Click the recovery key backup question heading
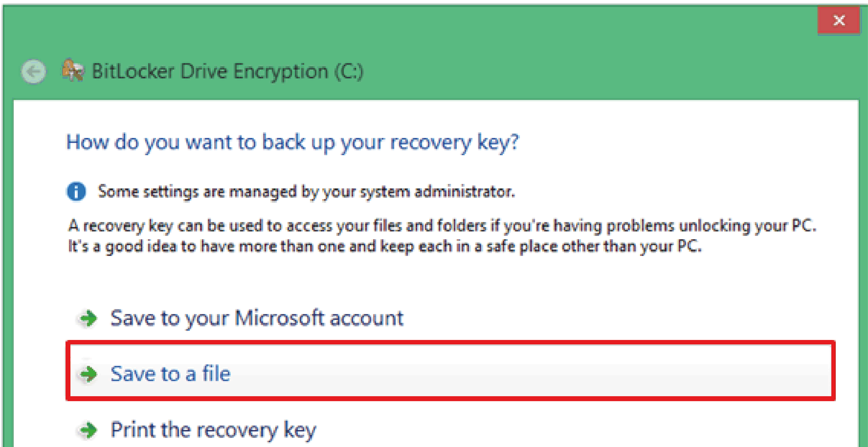This screenshot has width=868, height=447. pos(292,142)
